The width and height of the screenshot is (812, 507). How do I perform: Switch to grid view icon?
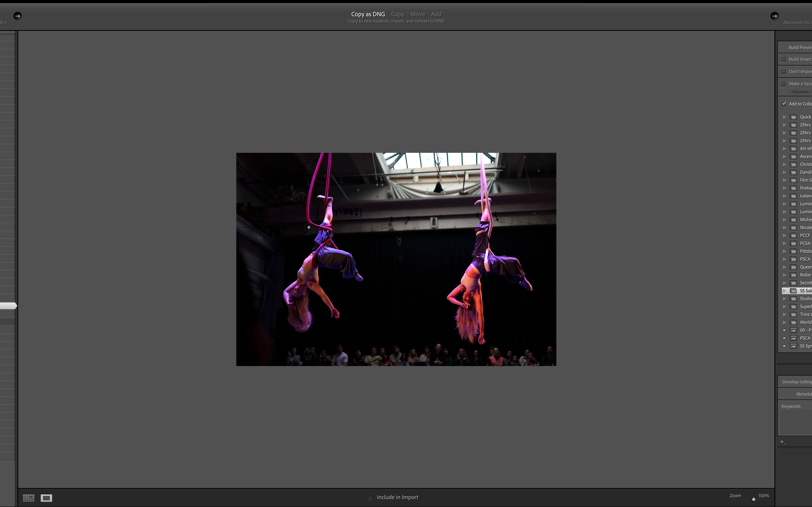tap(28, 498)
